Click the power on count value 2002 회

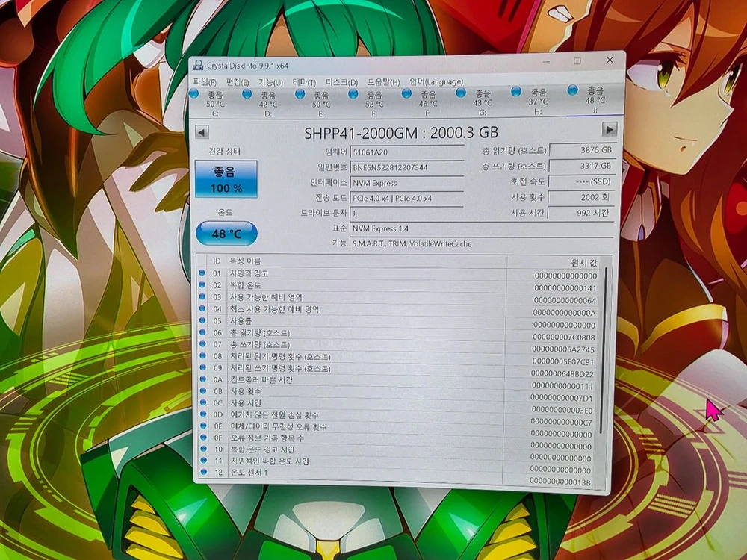point(581,196)
